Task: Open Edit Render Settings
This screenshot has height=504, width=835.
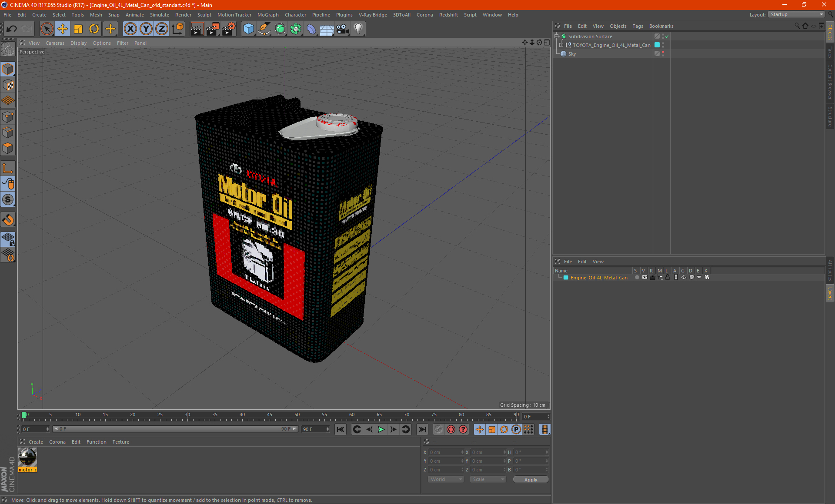Action: (229, 29)
